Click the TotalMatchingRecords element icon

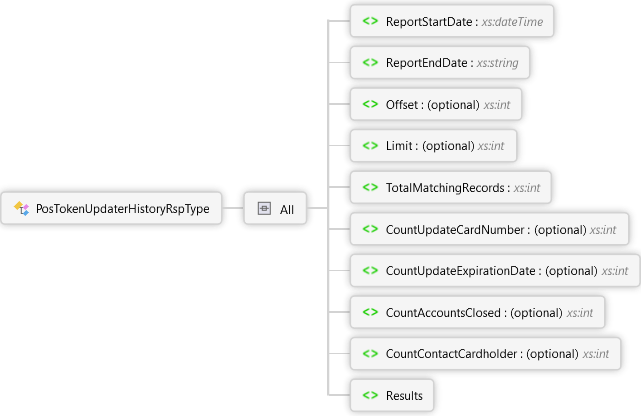369,187
